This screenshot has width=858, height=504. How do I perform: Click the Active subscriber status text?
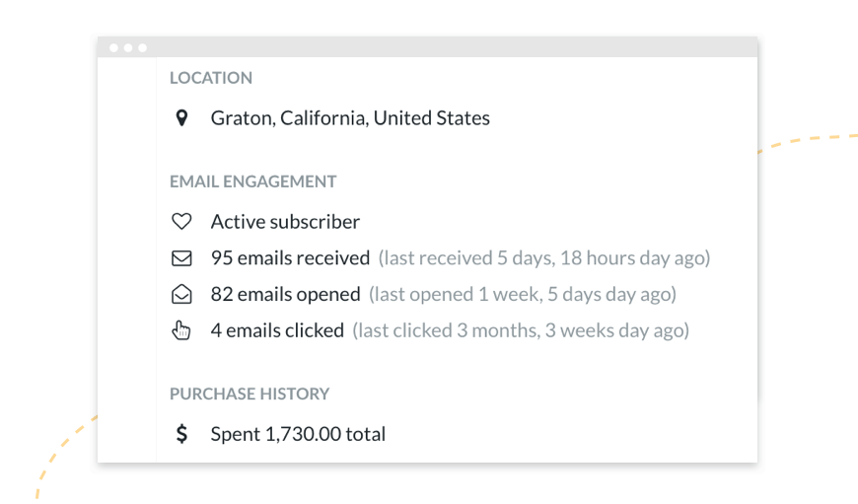285,222
